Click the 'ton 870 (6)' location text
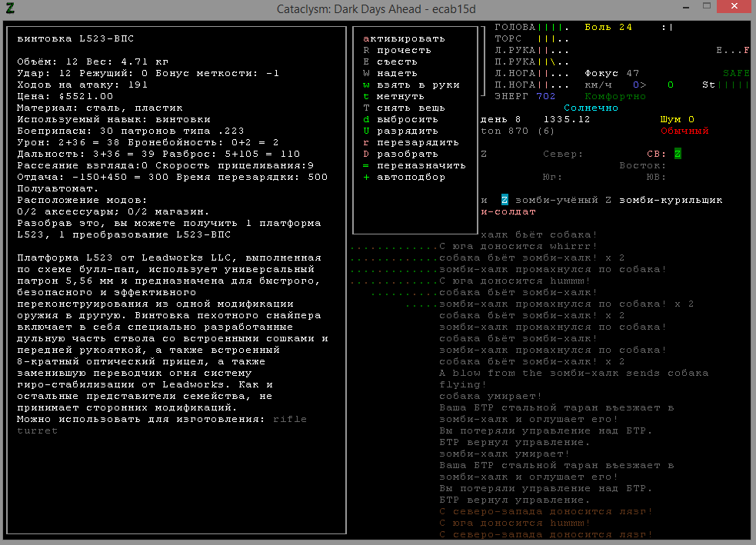Image resolution: width=756 pixels, height=545 pixels. [518, 131]
